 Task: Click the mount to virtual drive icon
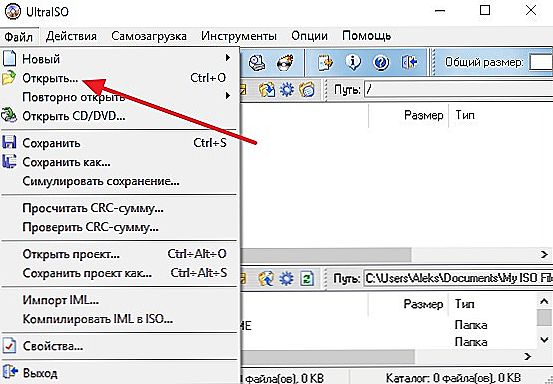(x=257, y=63)
